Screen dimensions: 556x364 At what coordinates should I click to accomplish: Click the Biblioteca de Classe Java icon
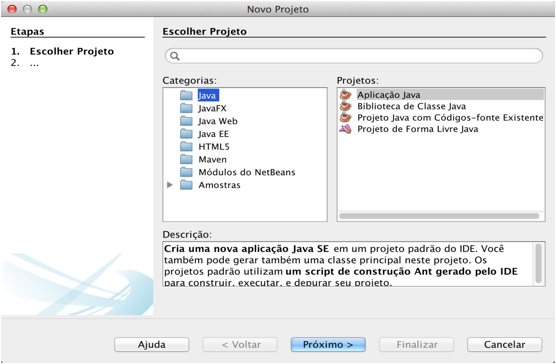click(345, 106)
